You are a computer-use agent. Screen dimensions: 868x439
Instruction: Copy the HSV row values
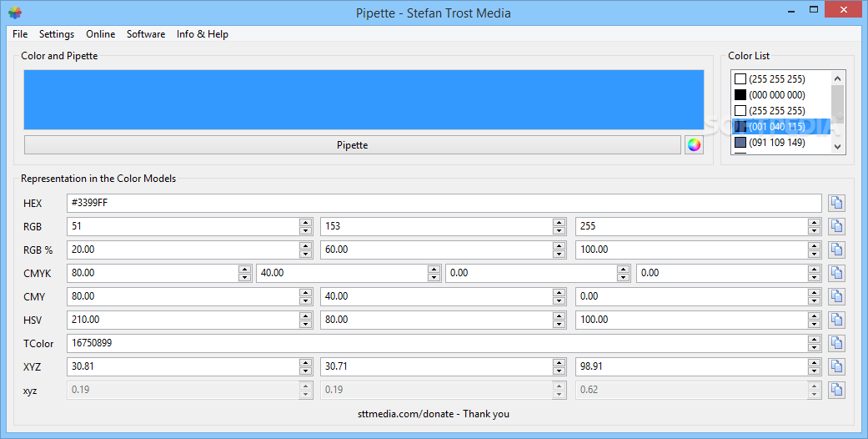pyautogui.click(x=836, y=320)
